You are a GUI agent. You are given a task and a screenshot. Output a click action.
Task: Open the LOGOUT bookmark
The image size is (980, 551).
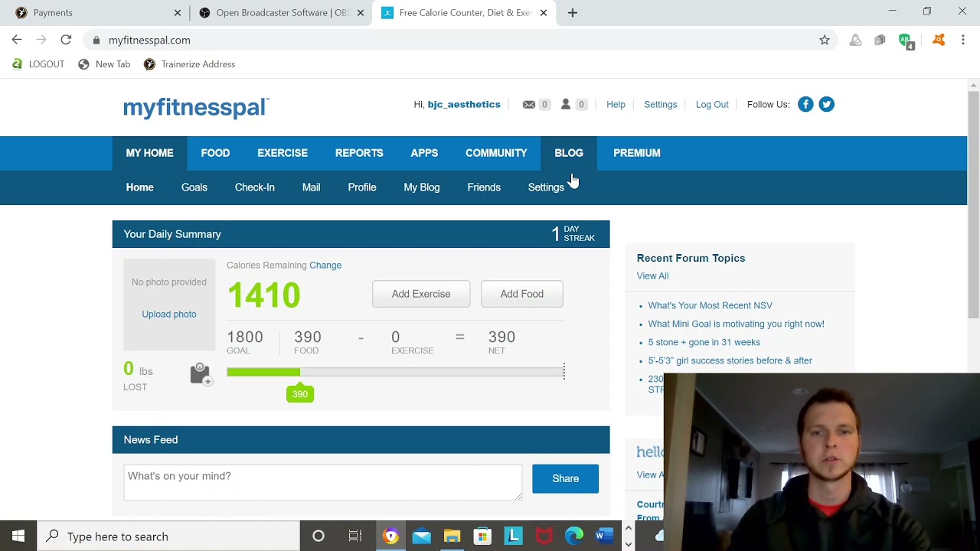(38, 64)
